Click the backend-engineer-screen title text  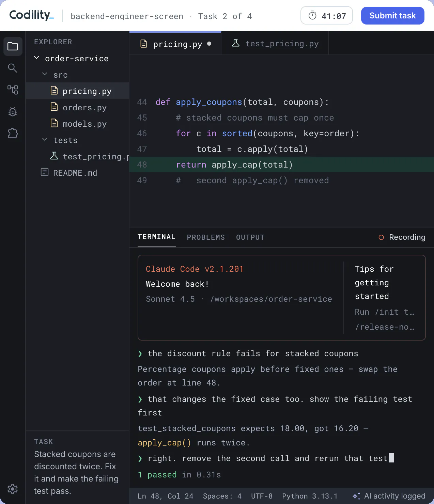point(127,16)
